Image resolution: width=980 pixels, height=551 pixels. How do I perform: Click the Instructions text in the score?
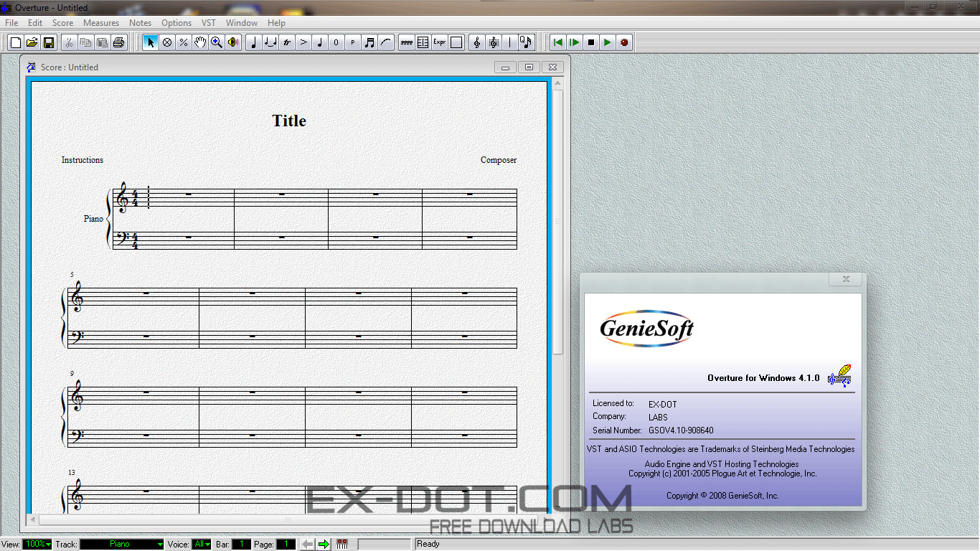tap(83, 160)
